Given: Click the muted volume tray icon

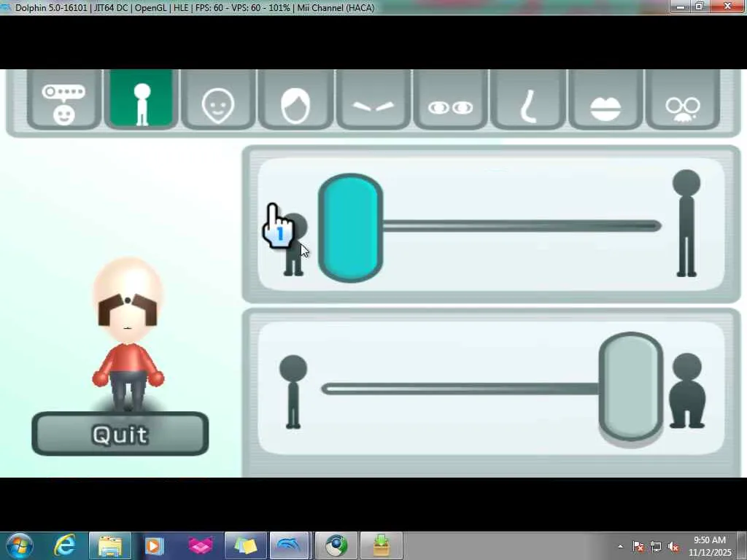Looking at the screenshot, I should point(673,546).
